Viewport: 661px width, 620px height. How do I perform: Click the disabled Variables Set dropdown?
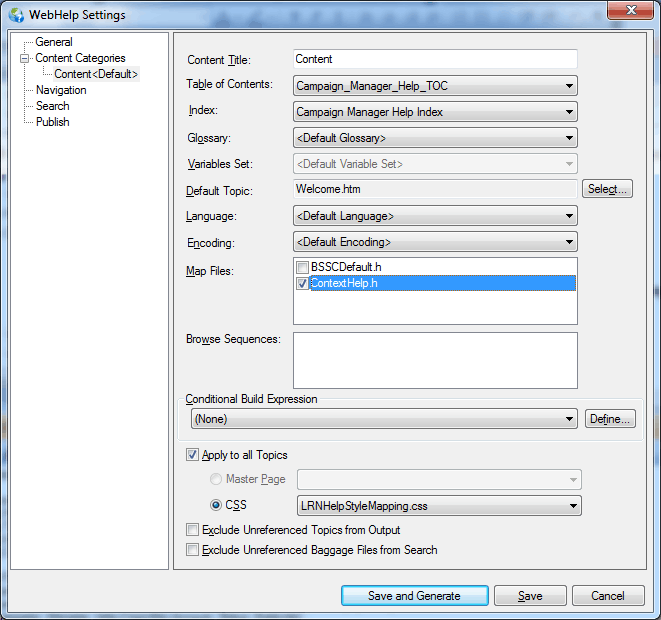435,164
